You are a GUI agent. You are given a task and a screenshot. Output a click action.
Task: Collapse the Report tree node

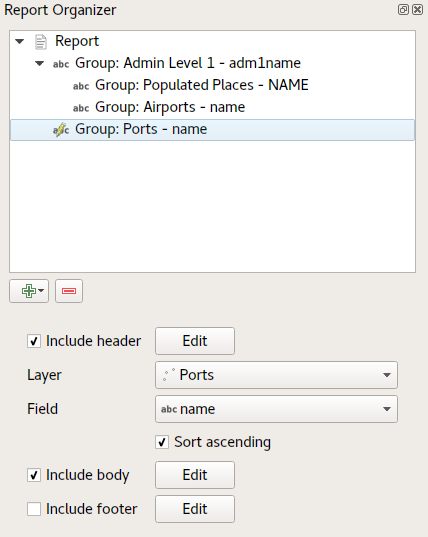[20, 41]
